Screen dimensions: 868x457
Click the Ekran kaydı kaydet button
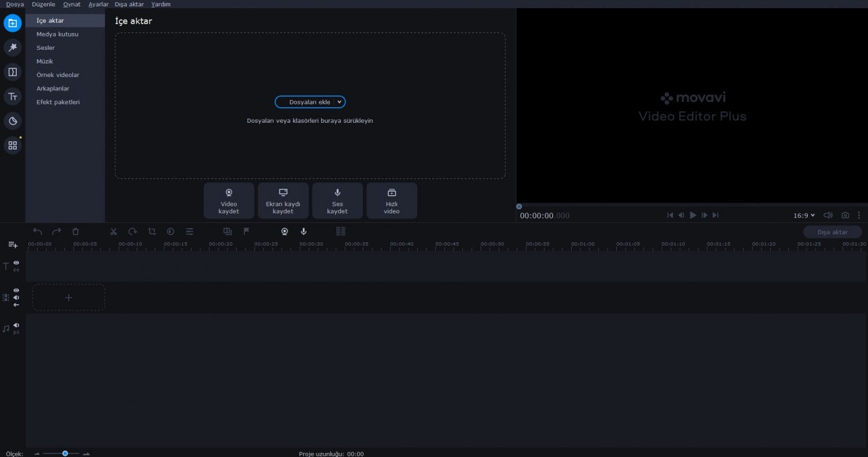click(x=283, y=201)
